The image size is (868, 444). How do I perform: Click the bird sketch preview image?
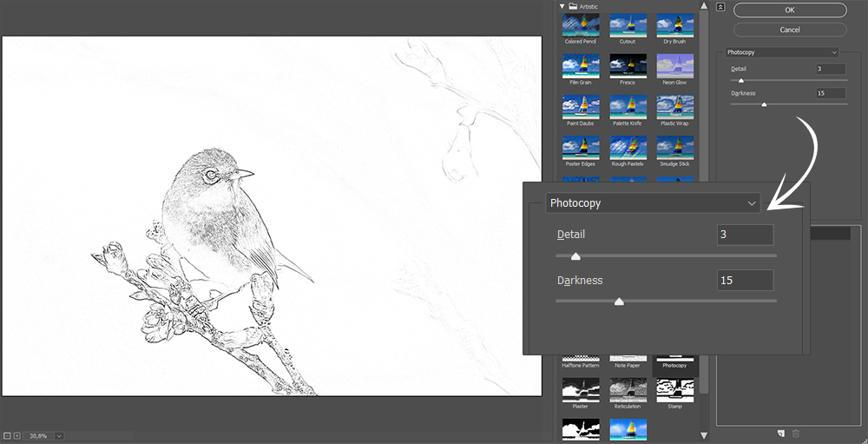pyautogui.click(x=272, y=216)
